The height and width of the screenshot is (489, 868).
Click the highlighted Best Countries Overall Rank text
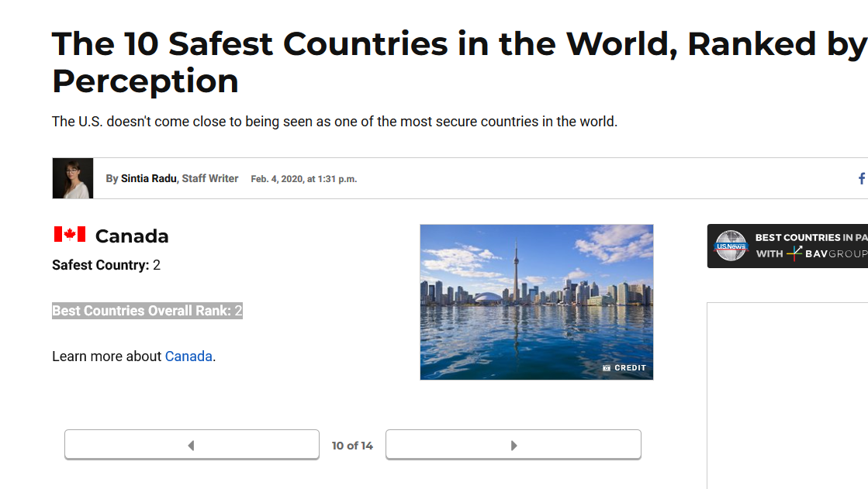(147, 311)
